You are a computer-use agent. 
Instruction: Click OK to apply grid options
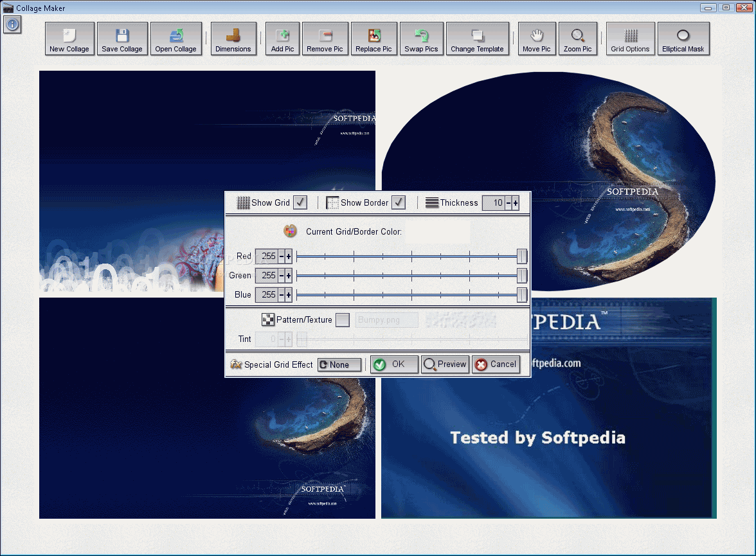(x=394, y=364)
